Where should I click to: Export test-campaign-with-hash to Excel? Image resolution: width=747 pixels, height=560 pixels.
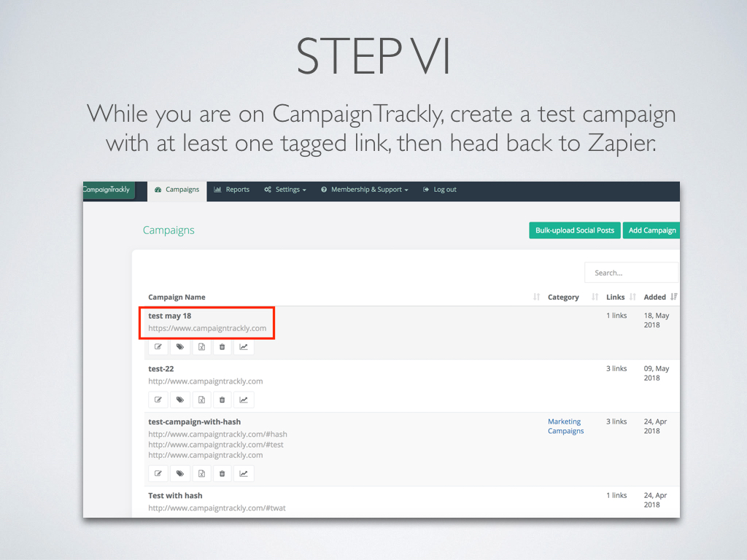pyautogui.click(x=201, y=473)
